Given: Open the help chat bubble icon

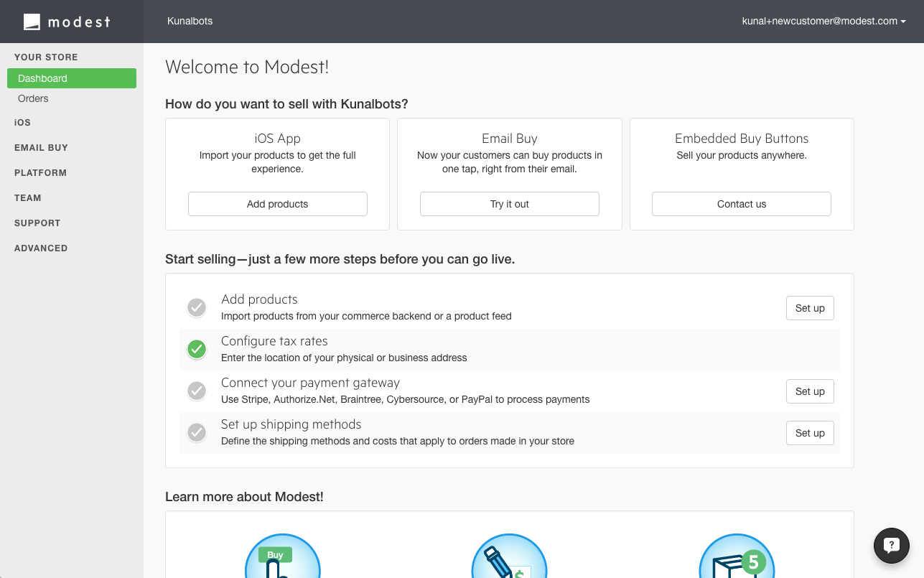Looking at the screenshot, I should (891, 545).
